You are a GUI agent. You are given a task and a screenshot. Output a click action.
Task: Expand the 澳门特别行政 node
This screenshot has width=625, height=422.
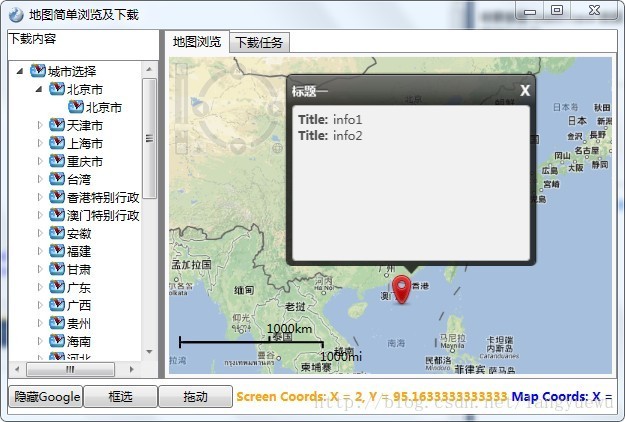[x=40, y=215]
